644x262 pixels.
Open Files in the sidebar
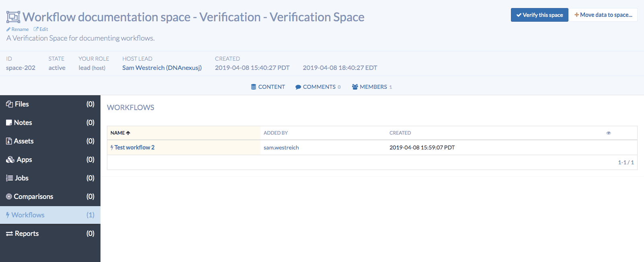coord(50,104)
